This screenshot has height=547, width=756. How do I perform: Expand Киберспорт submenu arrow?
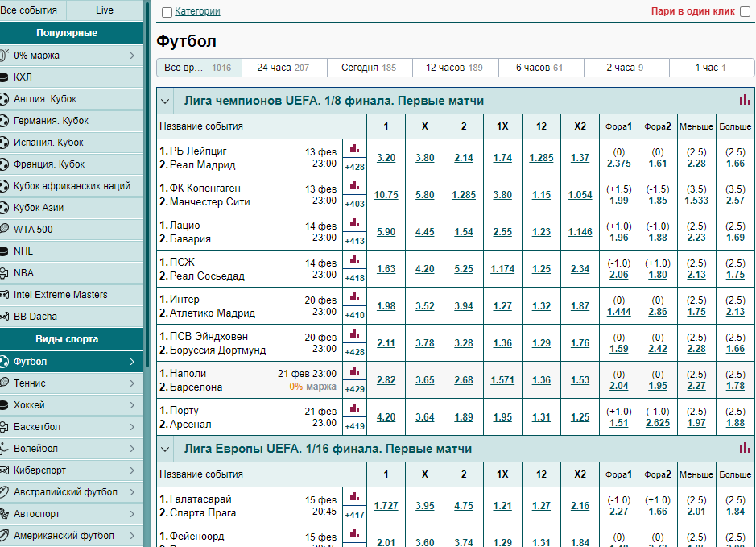132,470
